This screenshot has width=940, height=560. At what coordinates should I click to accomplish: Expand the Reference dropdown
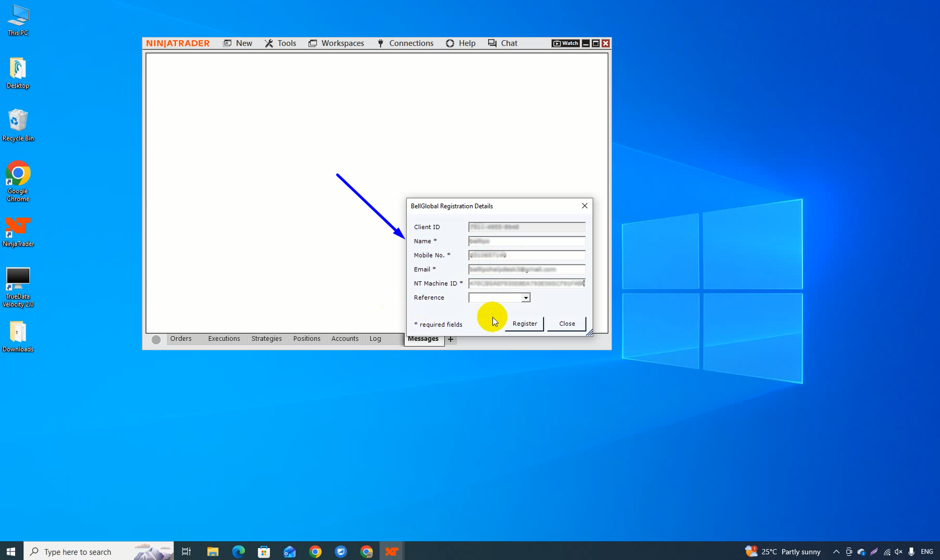pyautogui.click(x=525, y=298)
